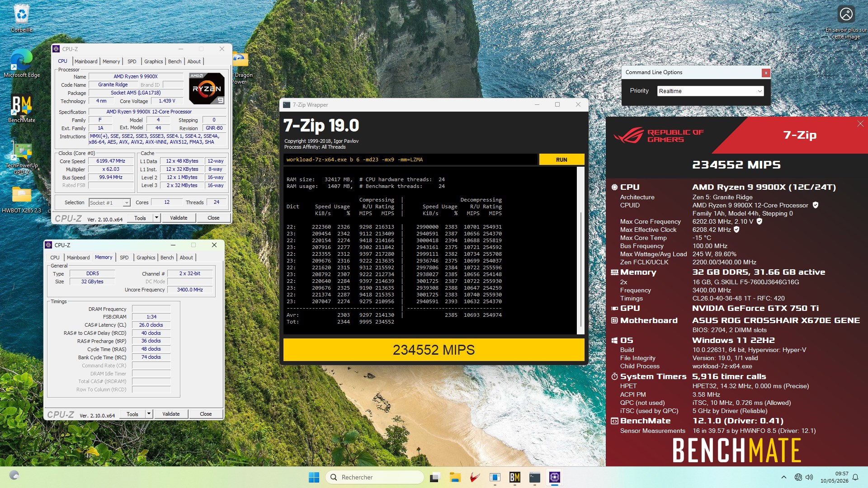The image size is (868, 488).
Task: Open Bench tab in top CPU-Z window
Action: click(175, 61)
